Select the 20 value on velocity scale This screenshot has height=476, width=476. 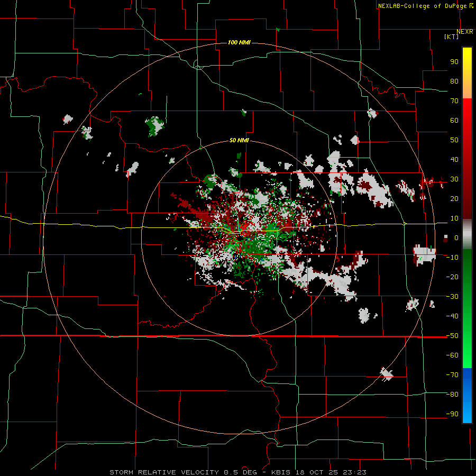[x=454, y=199]
